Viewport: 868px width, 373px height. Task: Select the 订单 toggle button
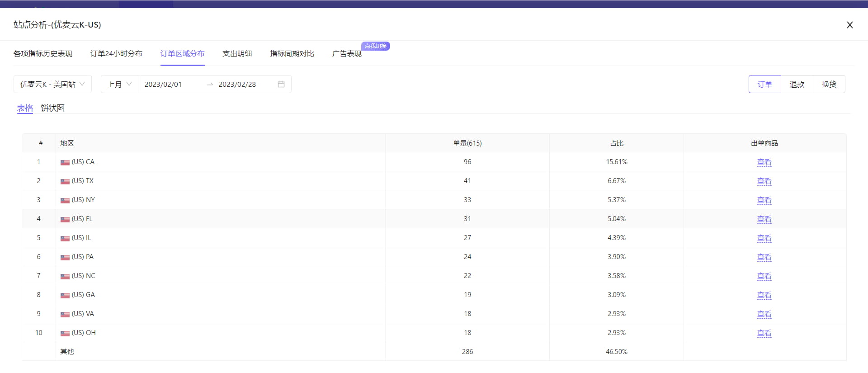click(x=765, y=84)
